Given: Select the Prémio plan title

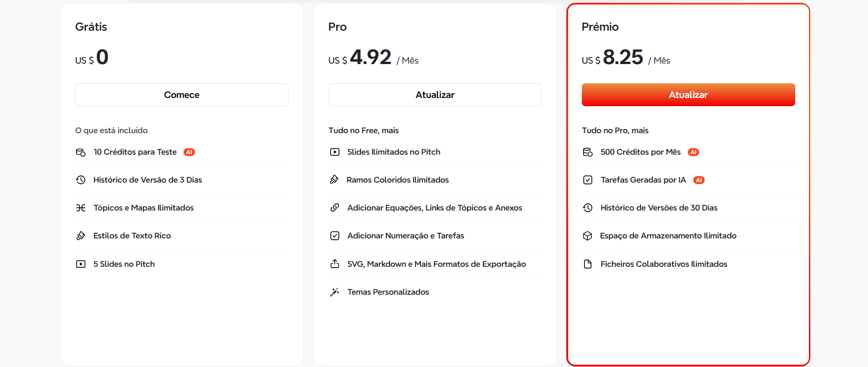Looking at the screenshot, I should click(600, 27).
